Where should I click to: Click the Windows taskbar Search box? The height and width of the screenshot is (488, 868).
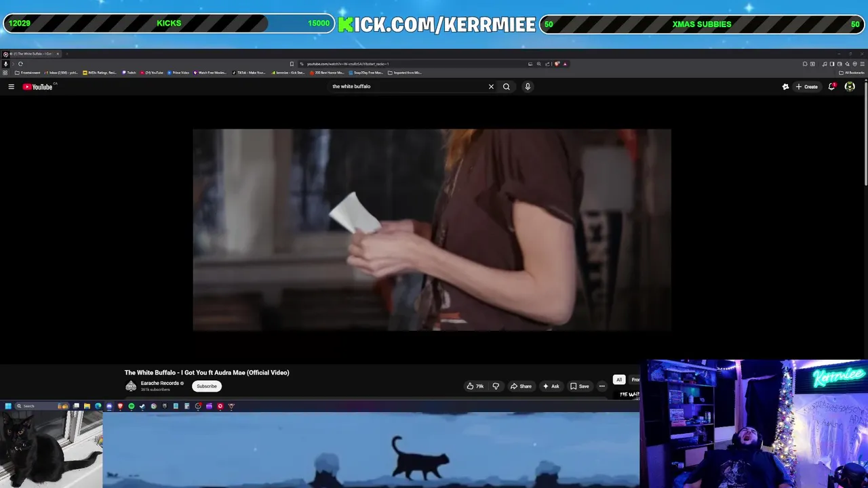[x=42, y=406]
